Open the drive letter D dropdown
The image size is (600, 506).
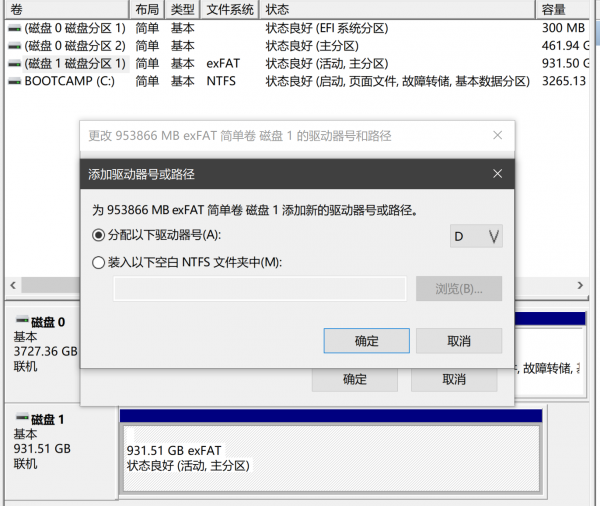(x=476, y=236)
